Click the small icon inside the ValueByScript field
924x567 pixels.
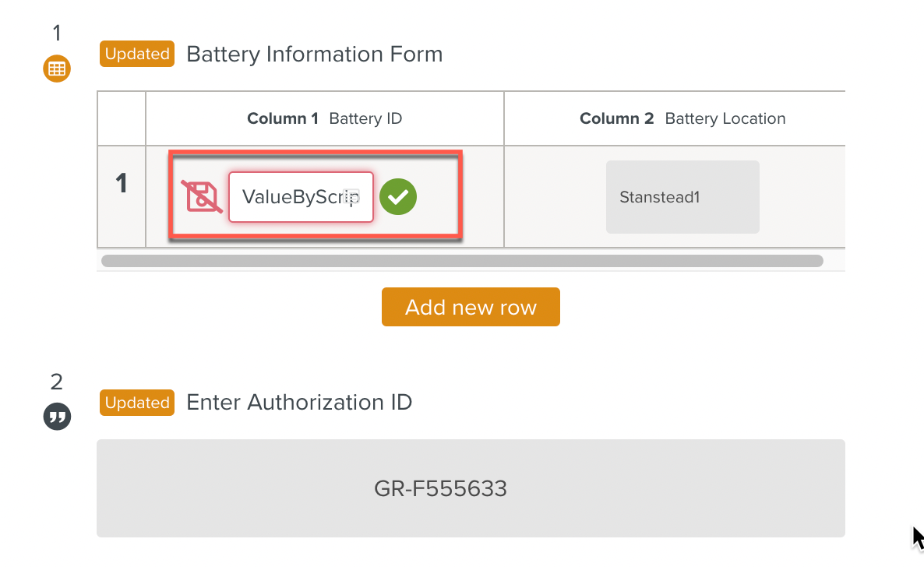click(352, 196)
